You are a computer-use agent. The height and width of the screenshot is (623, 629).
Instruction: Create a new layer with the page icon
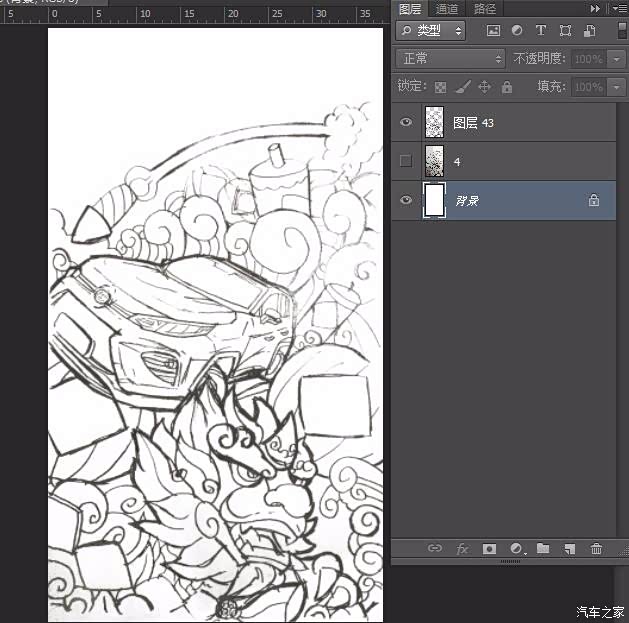coord(569,548)
